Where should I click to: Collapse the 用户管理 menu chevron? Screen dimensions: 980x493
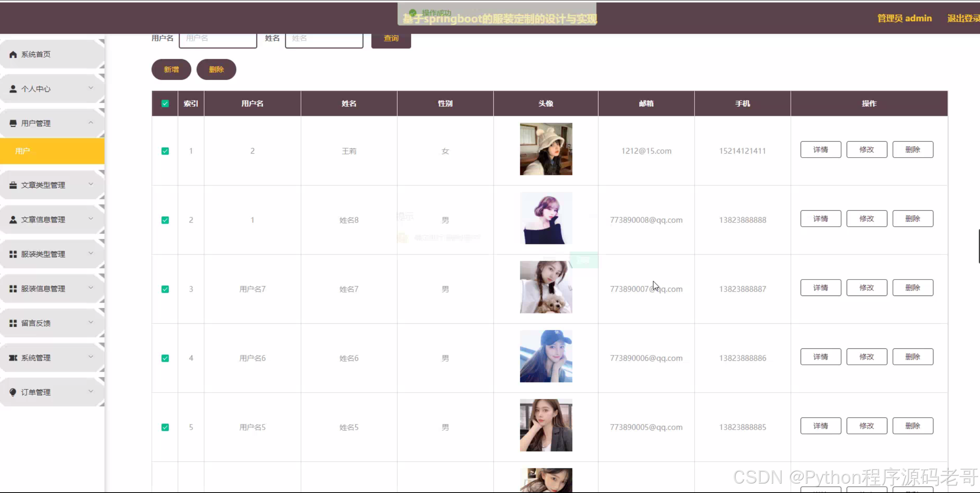coord(91,123)
